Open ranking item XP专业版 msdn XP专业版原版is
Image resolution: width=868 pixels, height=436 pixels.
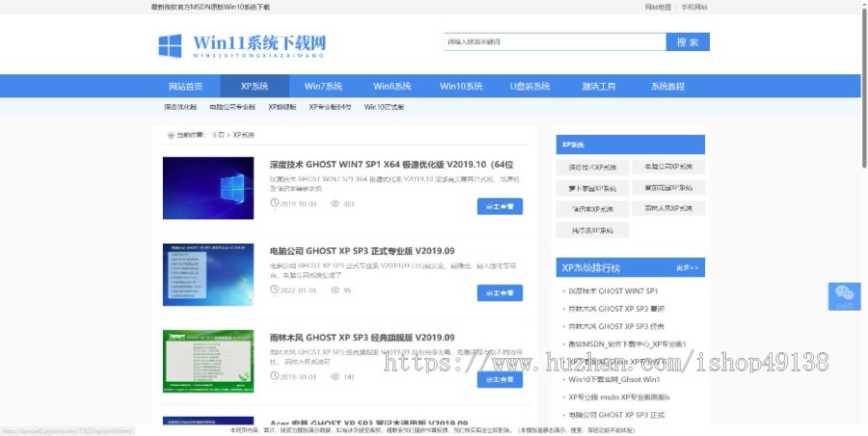point(619,397)
